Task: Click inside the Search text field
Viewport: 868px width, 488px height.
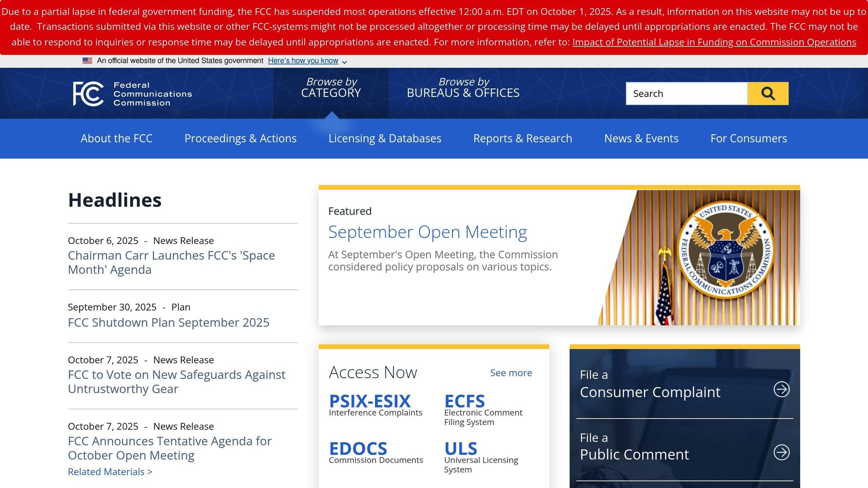Action: (686, 94)
